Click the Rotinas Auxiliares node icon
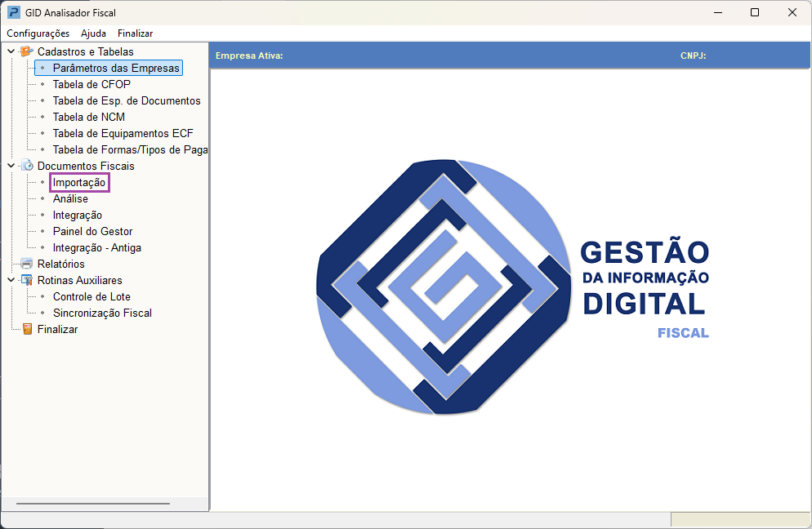The height and width of the screenshot is (529, 812). click(26, 280)
